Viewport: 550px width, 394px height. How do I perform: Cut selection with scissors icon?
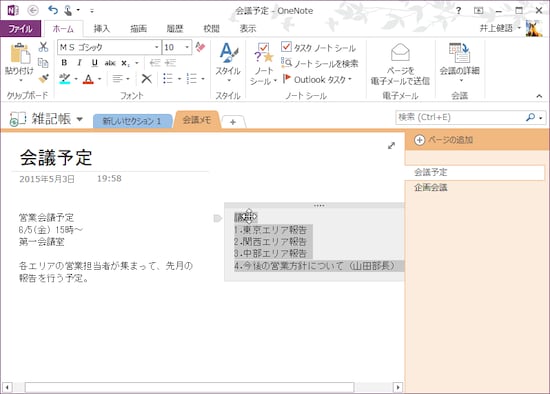click(43, 47)
